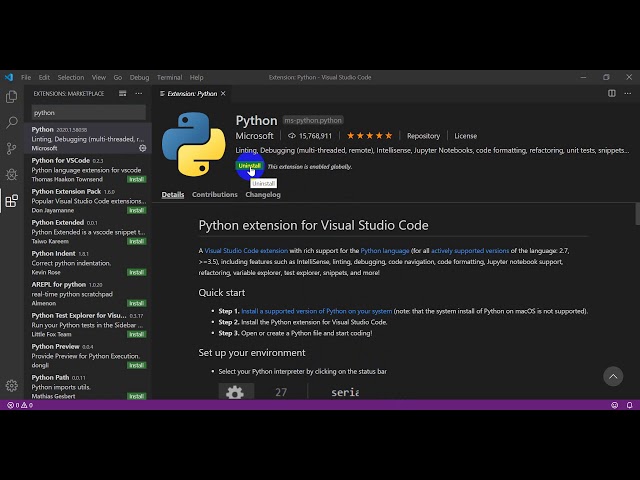
Task: Open the Debug menu
Action: tap(139, 77)
